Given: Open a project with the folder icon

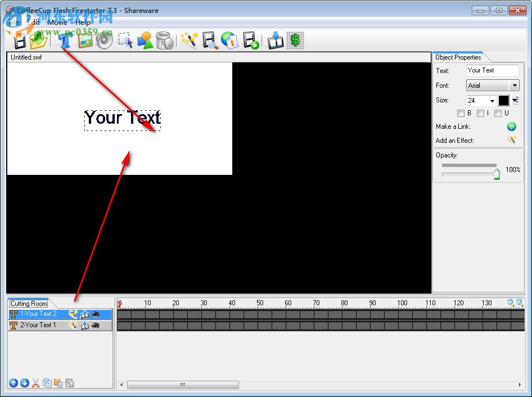Looking at the screenshot, I should [38, 40].
